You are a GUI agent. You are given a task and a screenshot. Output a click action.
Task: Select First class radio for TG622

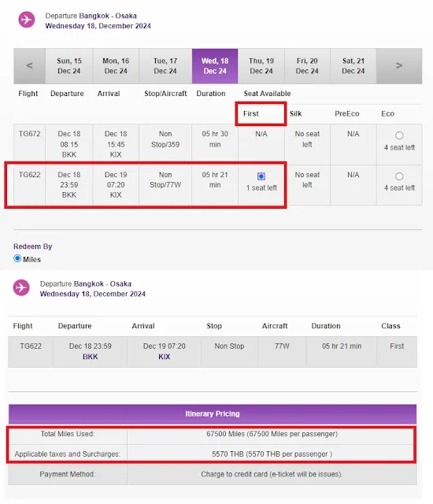[261, 176]
